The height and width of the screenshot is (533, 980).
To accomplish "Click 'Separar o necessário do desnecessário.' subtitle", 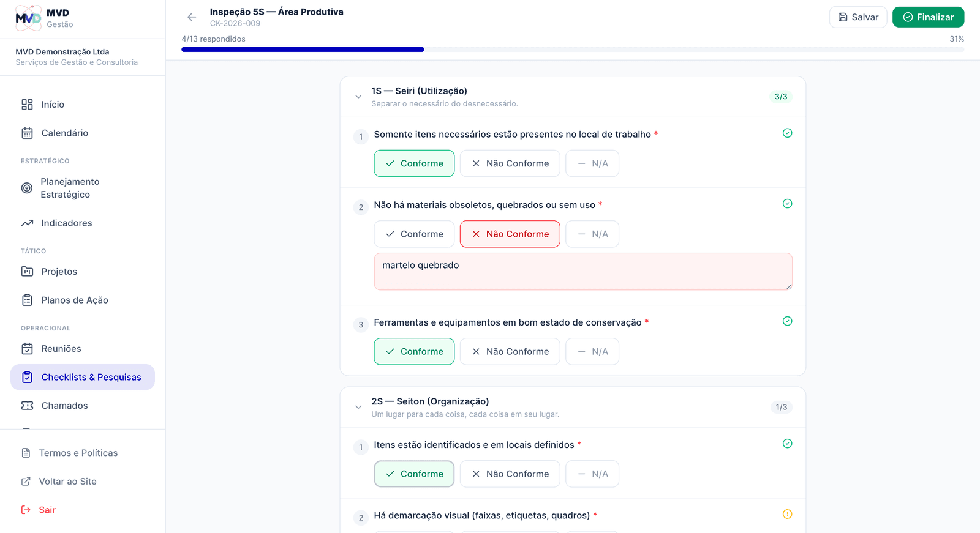I will click(445, 104).
